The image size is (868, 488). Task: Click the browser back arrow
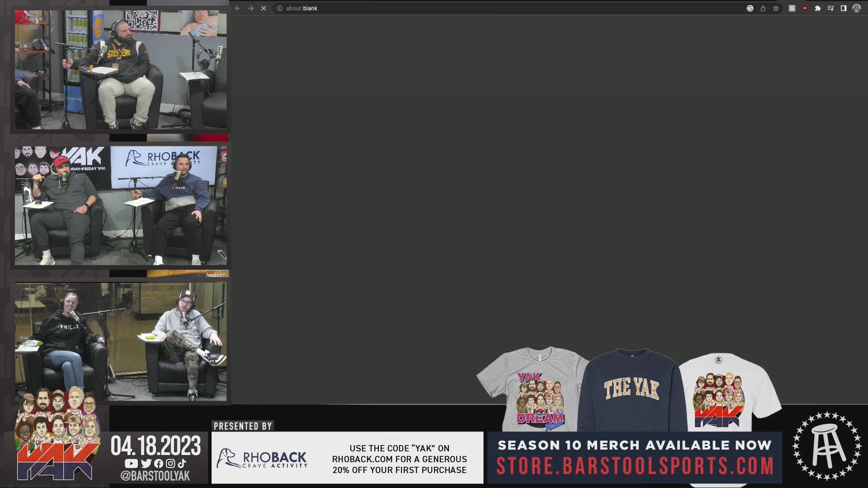coord(238,8)
